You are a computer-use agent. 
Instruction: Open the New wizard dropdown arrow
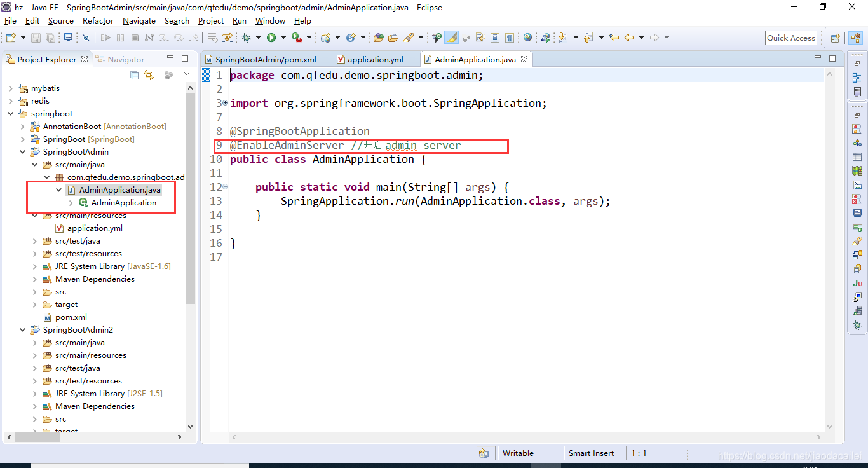(x=23, y=38)
